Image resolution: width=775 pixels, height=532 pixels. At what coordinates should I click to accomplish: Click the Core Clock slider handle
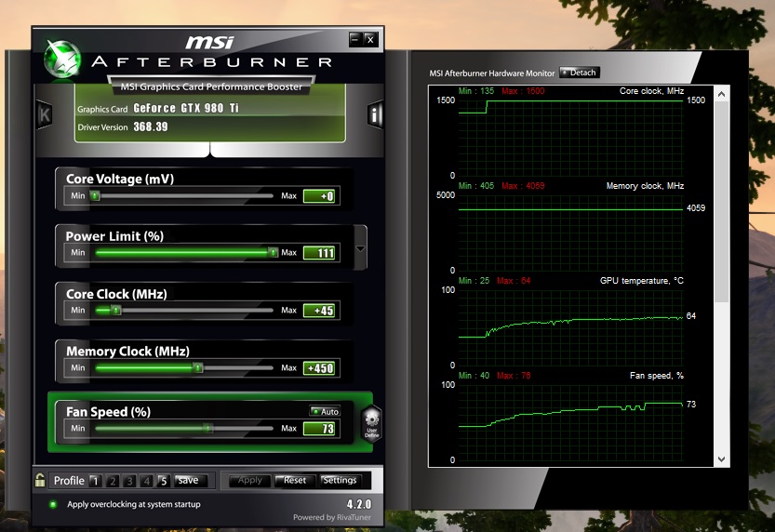[x=115, y=311]
